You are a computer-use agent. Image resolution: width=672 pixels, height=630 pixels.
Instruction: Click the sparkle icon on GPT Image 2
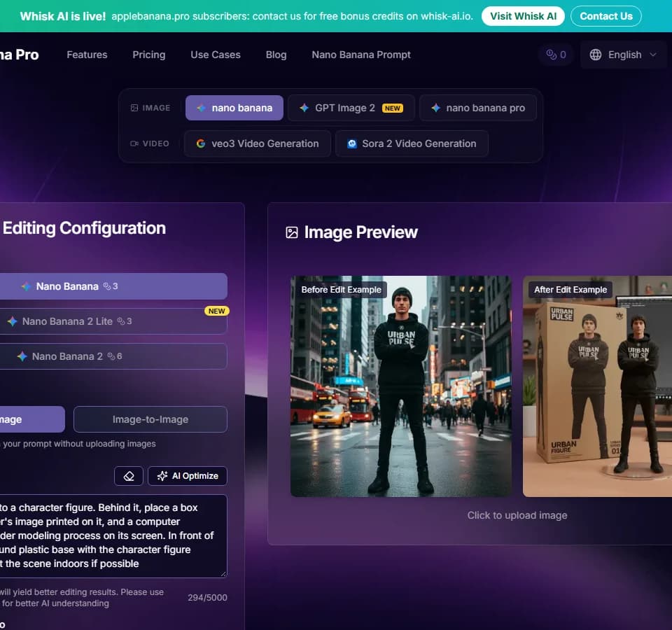[x=304, y=108]
